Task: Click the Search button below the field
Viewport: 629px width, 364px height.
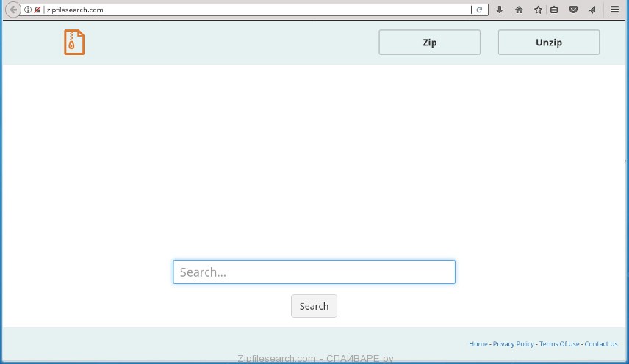Action: 314,306
